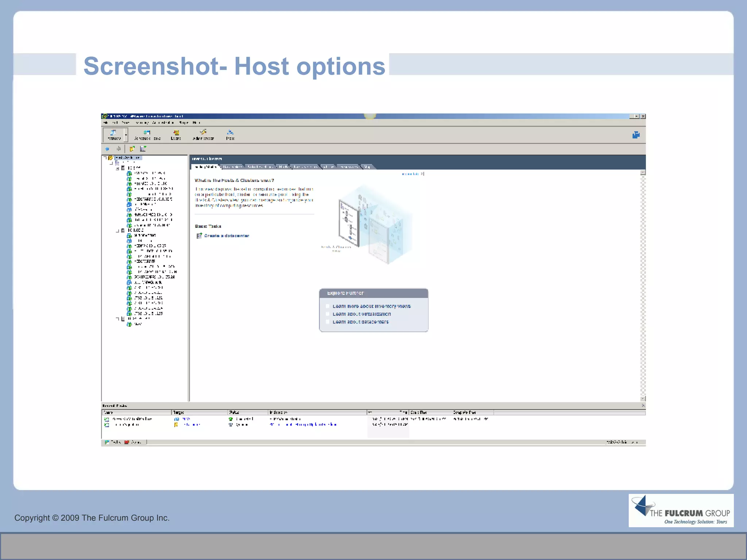Image resolution: width=747 pixels, height=560 pixels.
Task: Switch to the Permissions tab
Action: pos(348,167)
